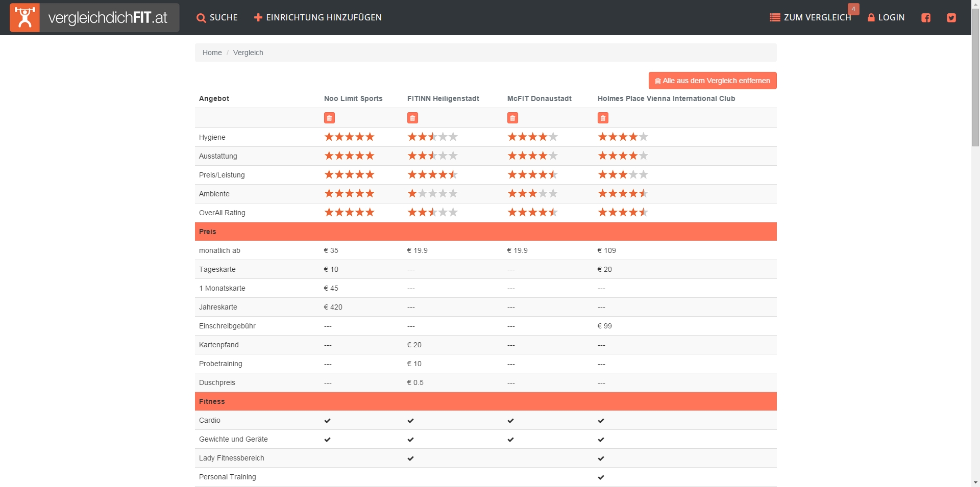This screenshot has width=980, height=487.
Task: Click the Login link
Action: [886, 18]
